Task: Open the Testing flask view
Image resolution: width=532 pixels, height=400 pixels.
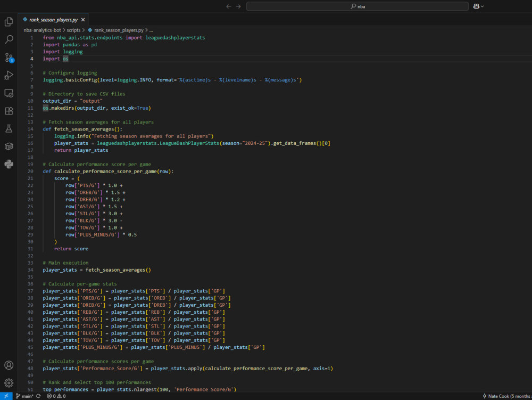Action: tap(9, 129)
